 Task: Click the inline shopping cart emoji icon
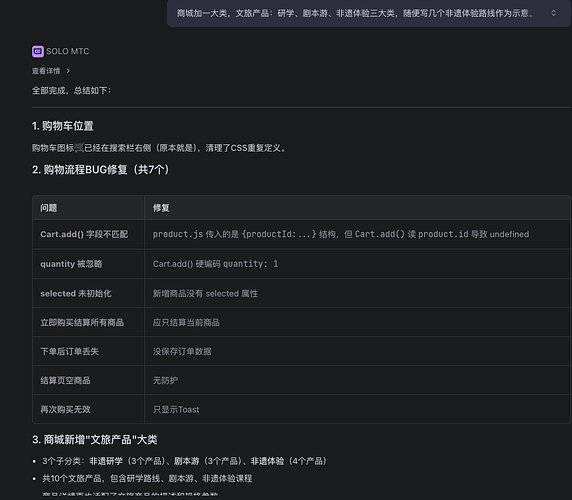click(79, 148)
